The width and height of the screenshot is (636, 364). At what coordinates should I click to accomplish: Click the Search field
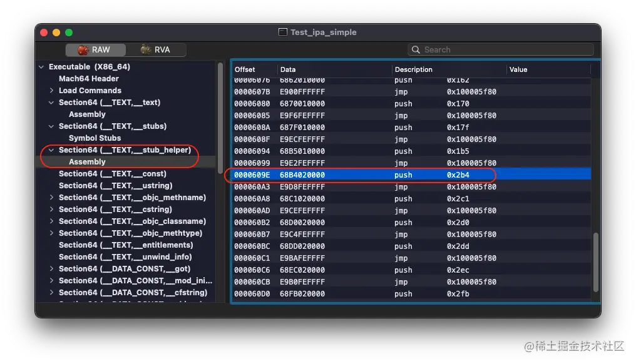501,49
